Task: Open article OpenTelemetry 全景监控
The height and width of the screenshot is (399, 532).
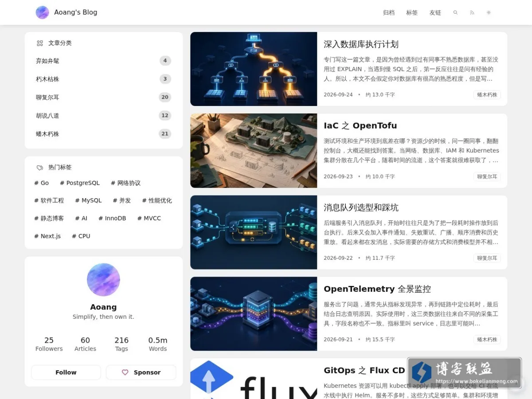Action: coord(377,289)
